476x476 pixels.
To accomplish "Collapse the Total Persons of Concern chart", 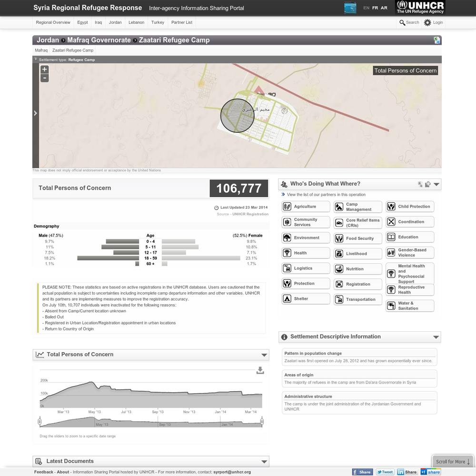I will tap(264, 355).
